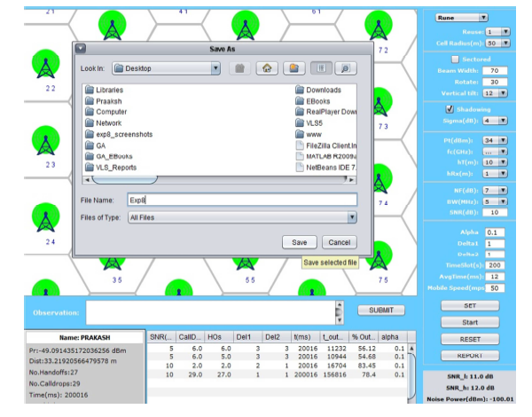
Task: Go to Home directory icon
Action: 264,67
